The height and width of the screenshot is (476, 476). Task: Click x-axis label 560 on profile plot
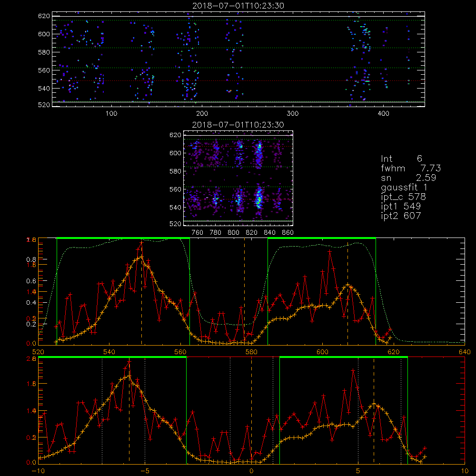[180, 352]
